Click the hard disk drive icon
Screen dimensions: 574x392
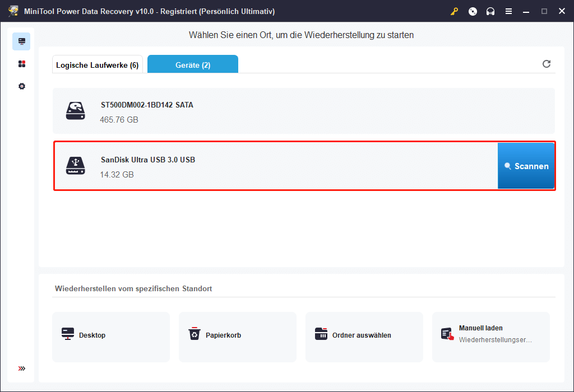click(x=76, y=111)
